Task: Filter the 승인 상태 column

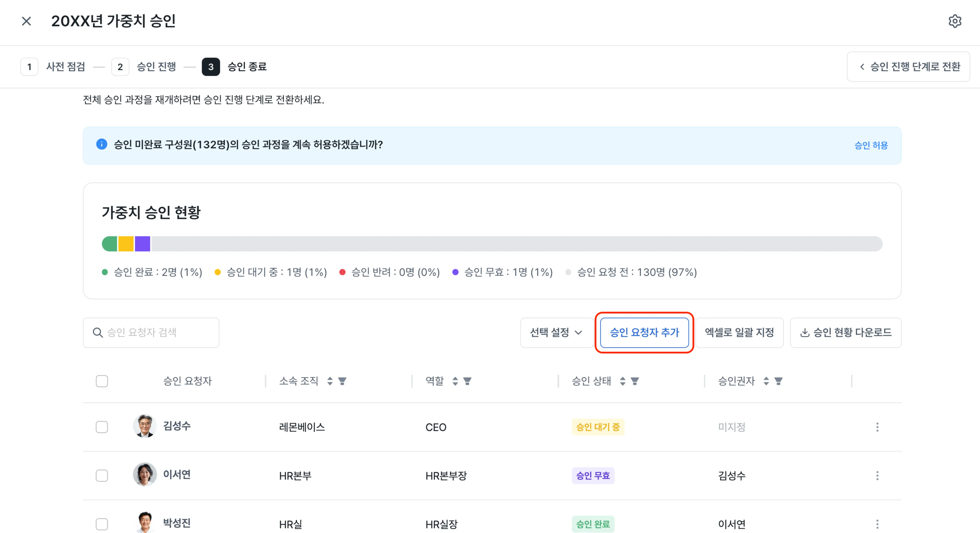Action: (635, 381)
